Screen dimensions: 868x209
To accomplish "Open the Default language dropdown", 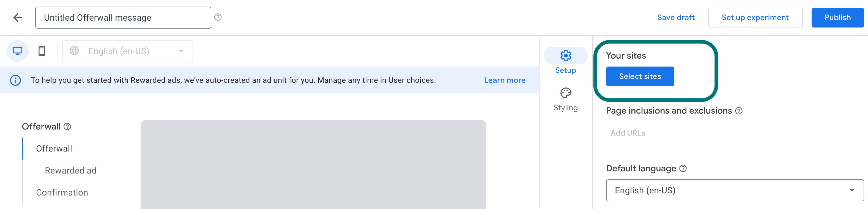I will pos(735,190).
